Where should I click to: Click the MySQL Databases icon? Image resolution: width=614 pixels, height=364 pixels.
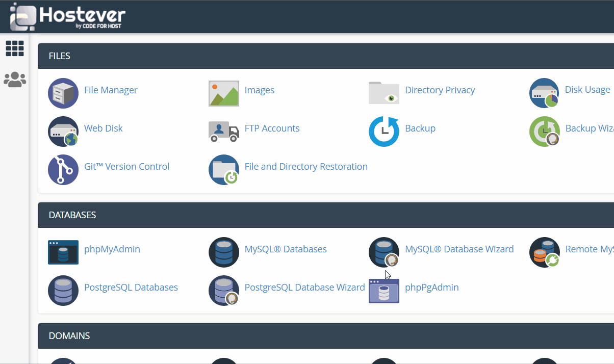[224, 252]
